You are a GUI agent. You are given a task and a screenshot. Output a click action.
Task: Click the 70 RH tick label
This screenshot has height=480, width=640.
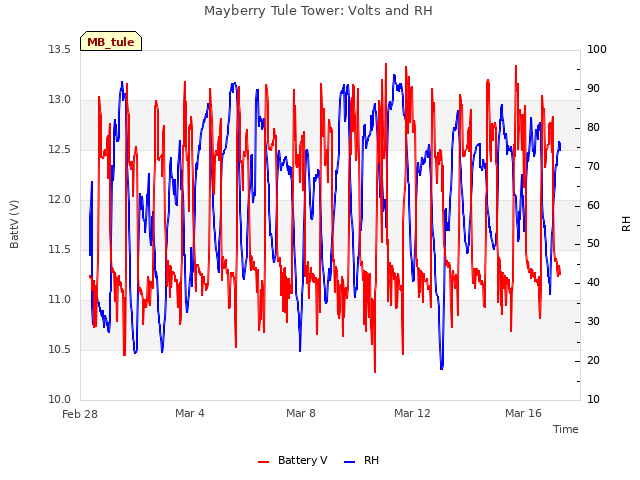click(x=593, y=167)
